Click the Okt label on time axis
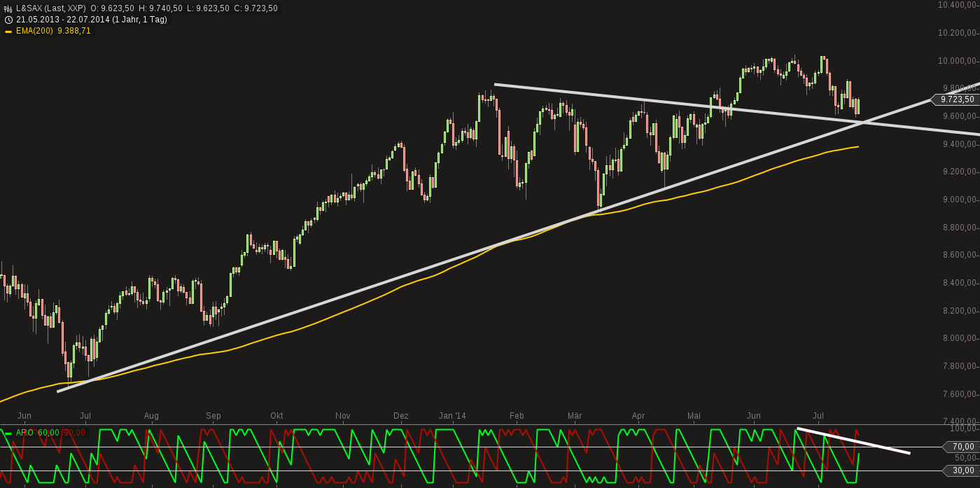 tap(276, 416)
